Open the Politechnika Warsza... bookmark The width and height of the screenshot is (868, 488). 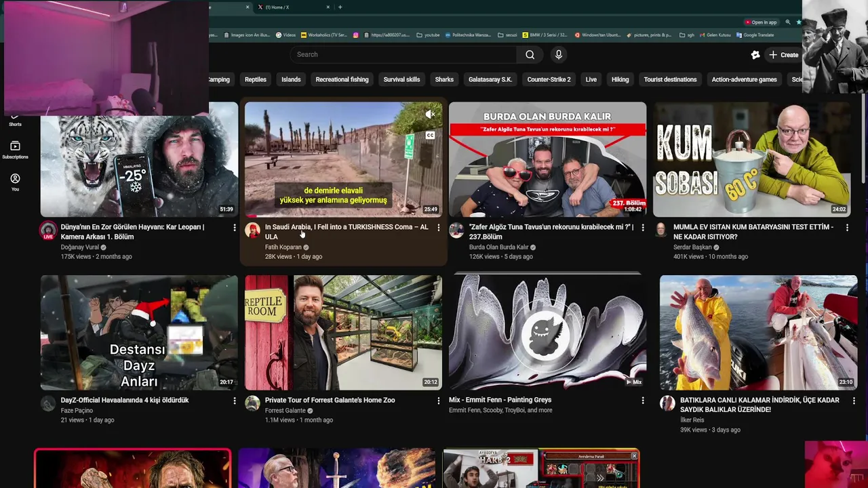[x=468, y=35]
